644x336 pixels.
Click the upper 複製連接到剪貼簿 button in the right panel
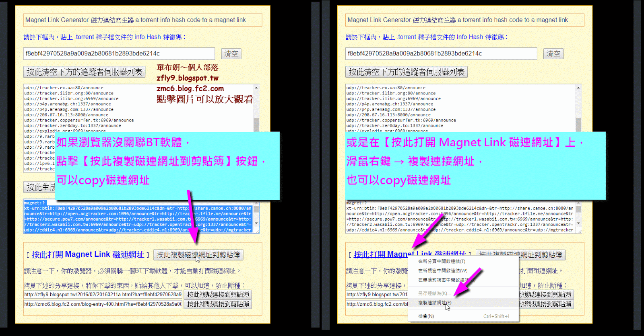point(546,295)
